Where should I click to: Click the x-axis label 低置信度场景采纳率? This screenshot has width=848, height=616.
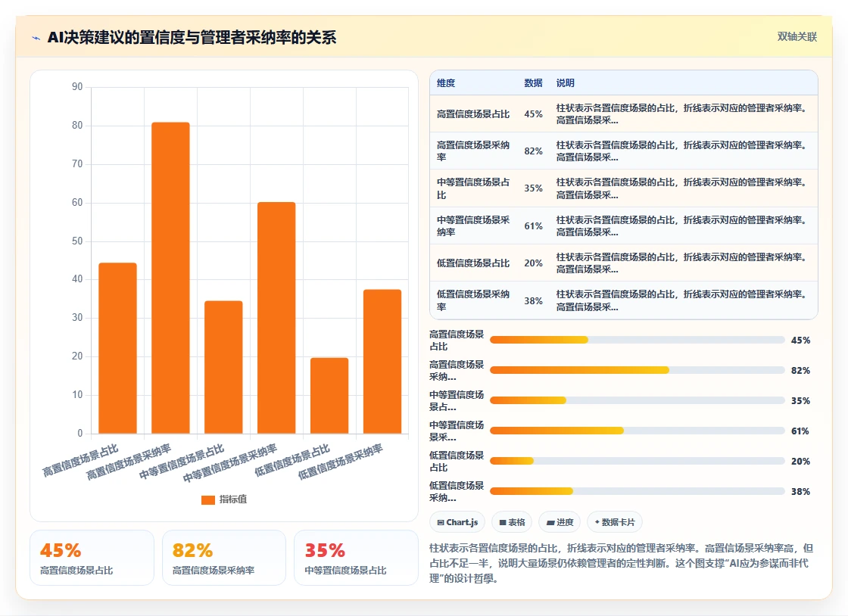coord(340,462)
